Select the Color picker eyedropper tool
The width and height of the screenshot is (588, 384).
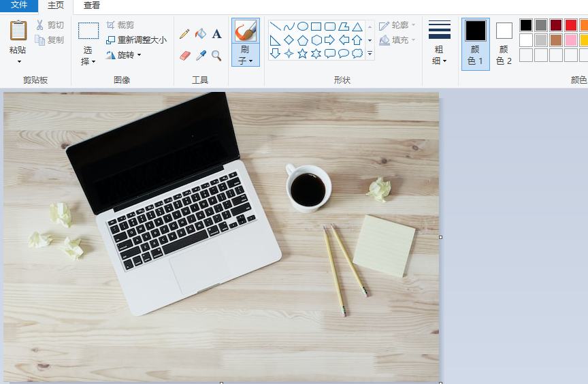(201, 56)
